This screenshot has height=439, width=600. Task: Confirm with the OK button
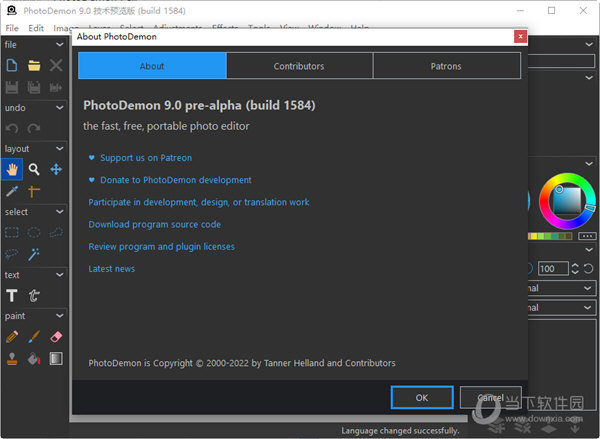[422, 398]
